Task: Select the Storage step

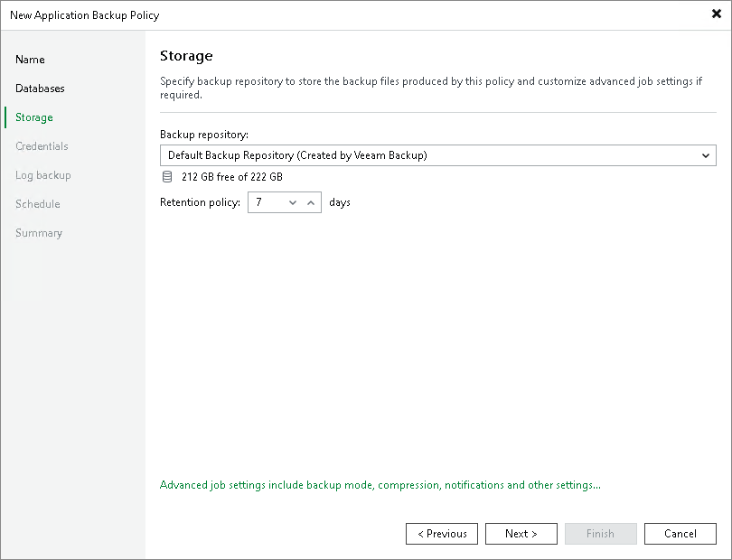Action: (33, 117)
